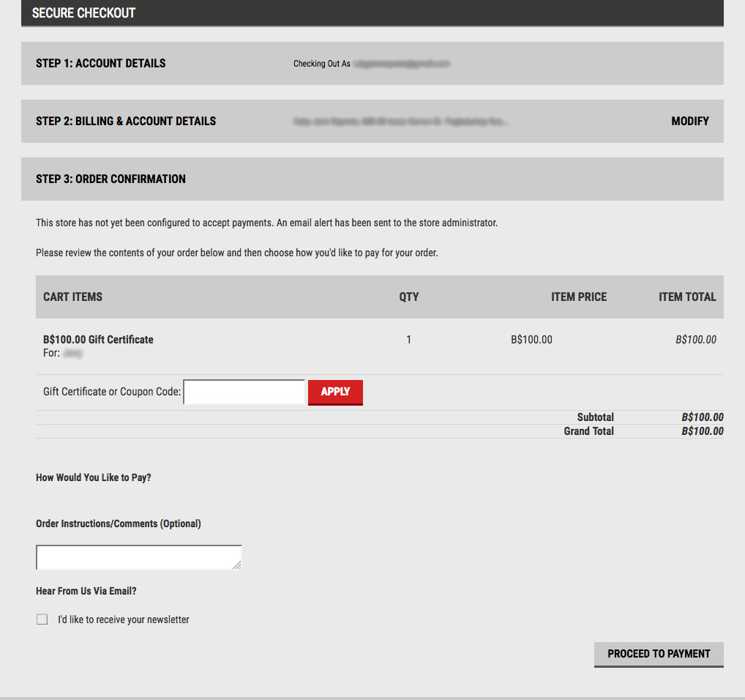745x700 pixels.
Task: Click the QTY column header
Action: pyautogui.click(x=408, y=297)
